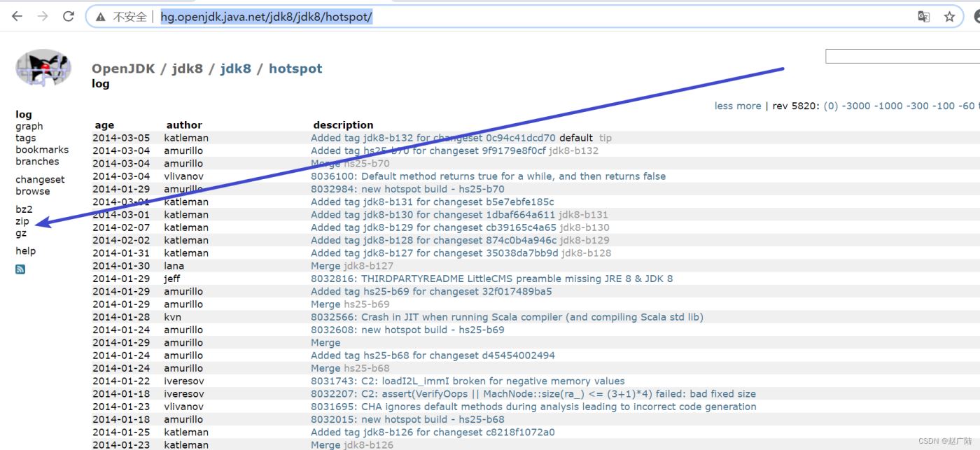This screenshot has height=450, width=980.
Task: Open changeset 'Added tag jdk8-b128'
Action: coord(434,240)
